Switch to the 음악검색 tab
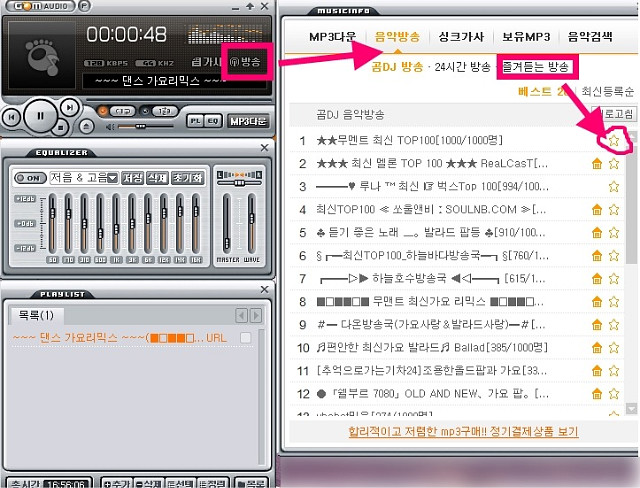The image size is (640, 488). [x=590, y=37]
